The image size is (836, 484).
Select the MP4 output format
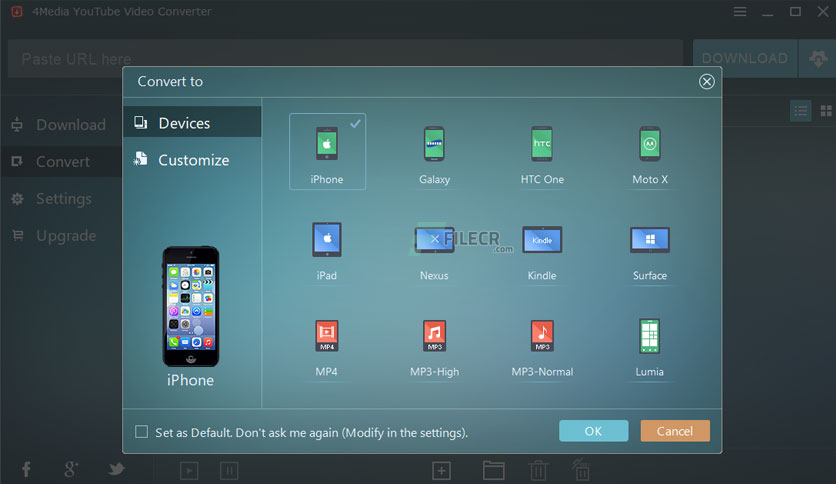pyautogui.click(x=327, y=348)
